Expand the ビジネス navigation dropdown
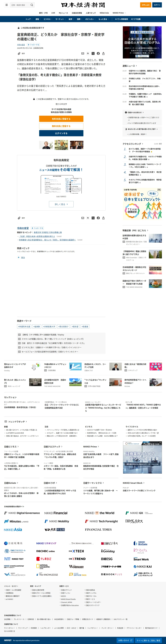This screenshot has height=644, width=166. tap(48, 19)
